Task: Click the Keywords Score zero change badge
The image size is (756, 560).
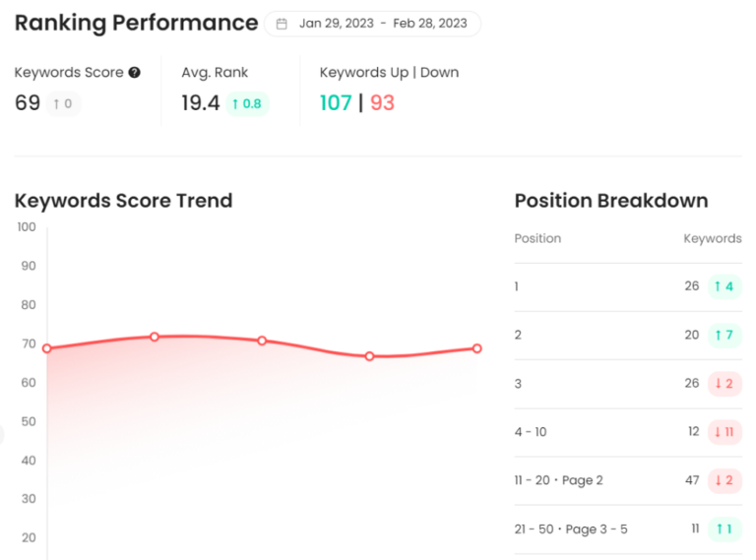Action: point(63,103)
